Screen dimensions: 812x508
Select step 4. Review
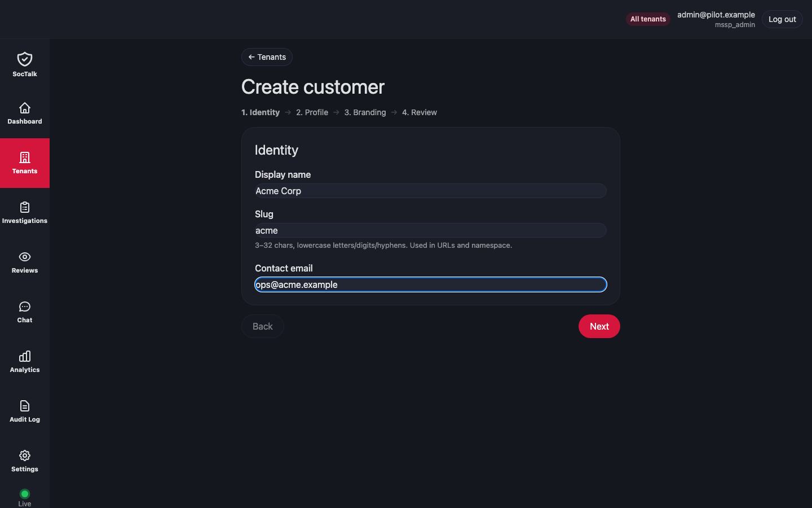tap(420, 112)
